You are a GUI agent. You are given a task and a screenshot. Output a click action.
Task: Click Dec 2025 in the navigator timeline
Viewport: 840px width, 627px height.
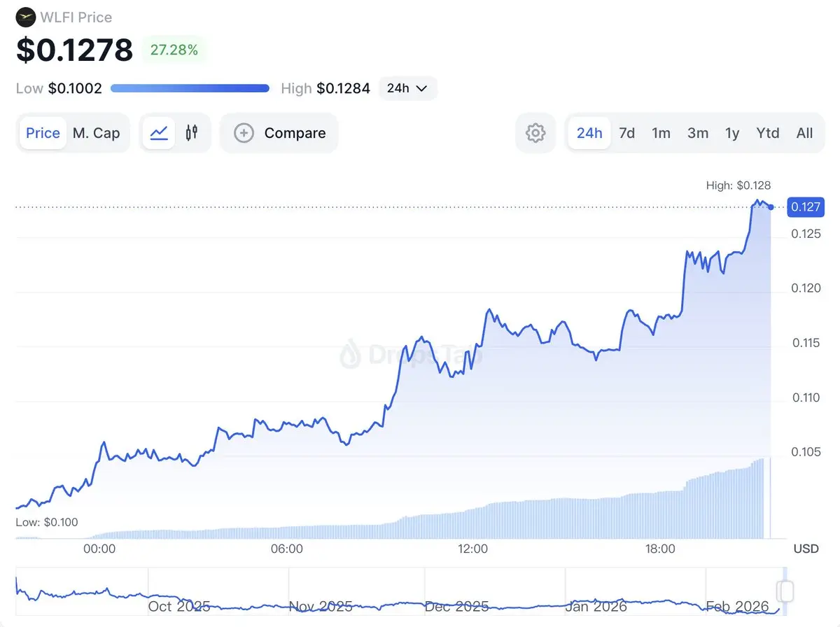(x=456, y=606)
